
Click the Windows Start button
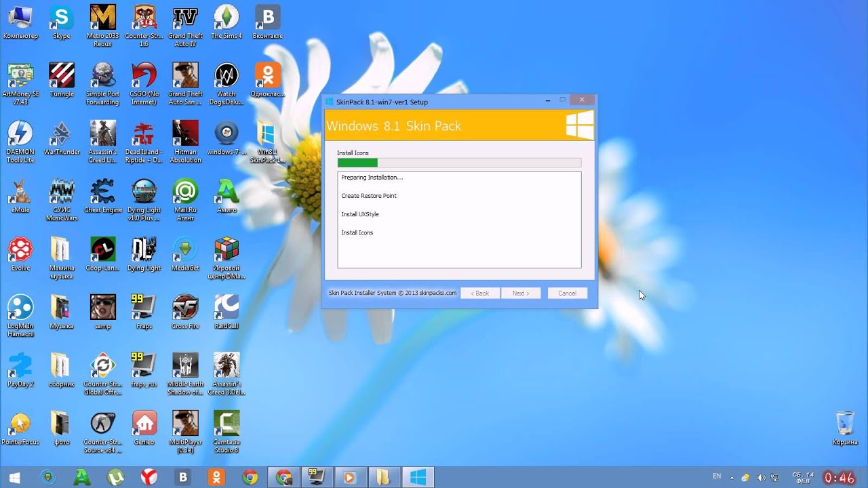click(14, 477)
